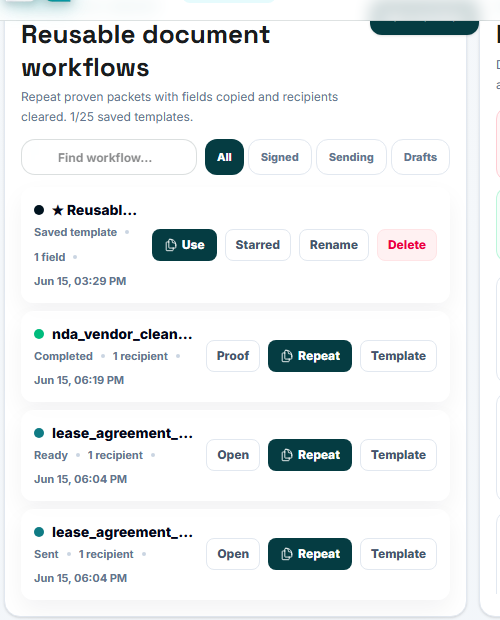Click the nda_vendor_clean... document name
This screenshot has height=620, width=500.
pos(122,335)
